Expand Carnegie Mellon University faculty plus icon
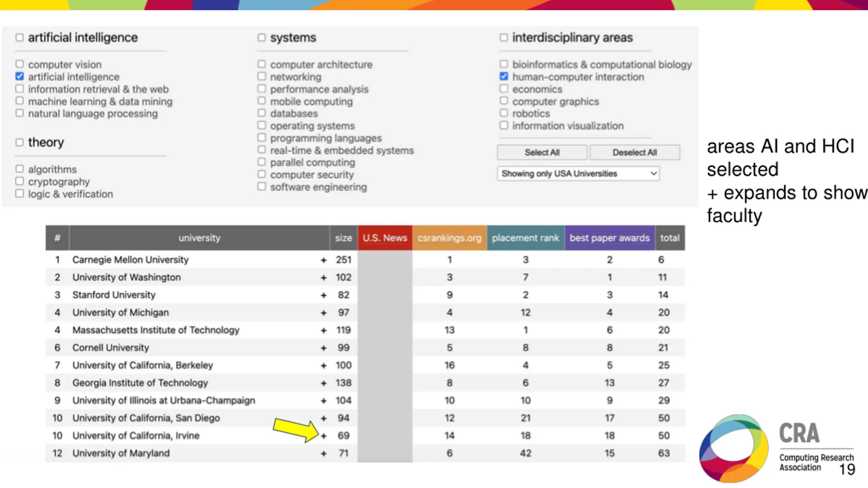 (x=323, y=260)
